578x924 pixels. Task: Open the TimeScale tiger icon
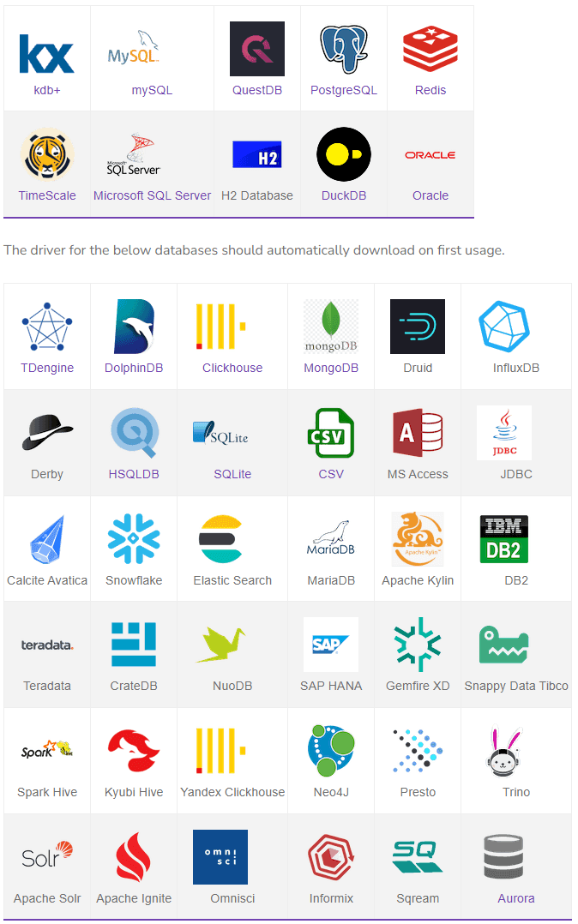pyautogui.click(x=47, y=154)
